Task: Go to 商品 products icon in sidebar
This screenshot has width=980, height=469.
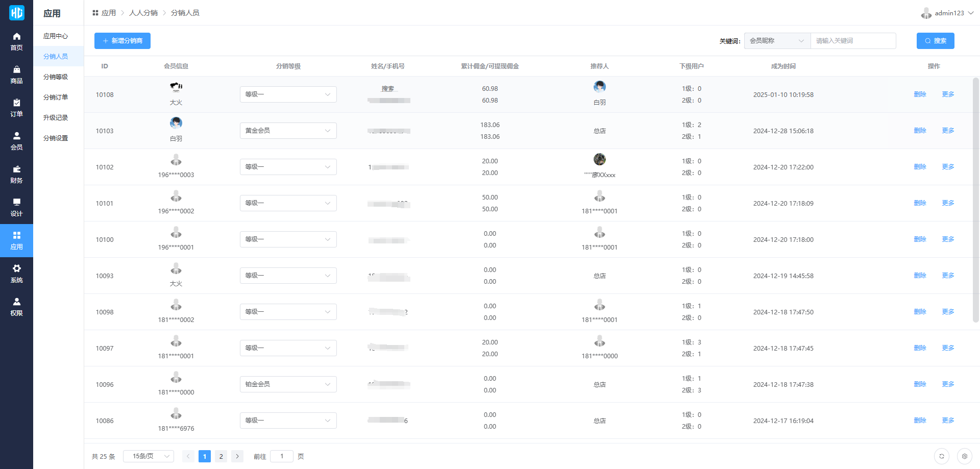Action: click(x=16, y=75)
